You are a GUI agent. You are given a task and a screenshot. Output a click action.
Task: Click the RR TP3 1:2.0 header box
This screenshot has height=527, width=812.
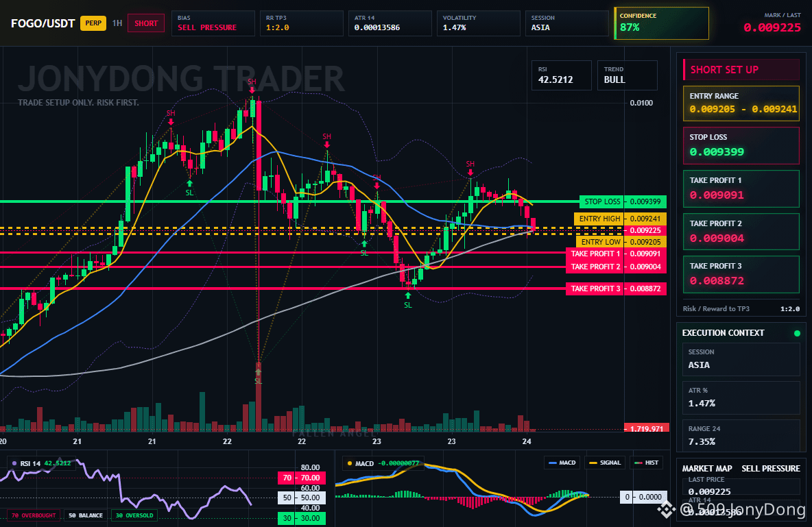coord(301,23)
